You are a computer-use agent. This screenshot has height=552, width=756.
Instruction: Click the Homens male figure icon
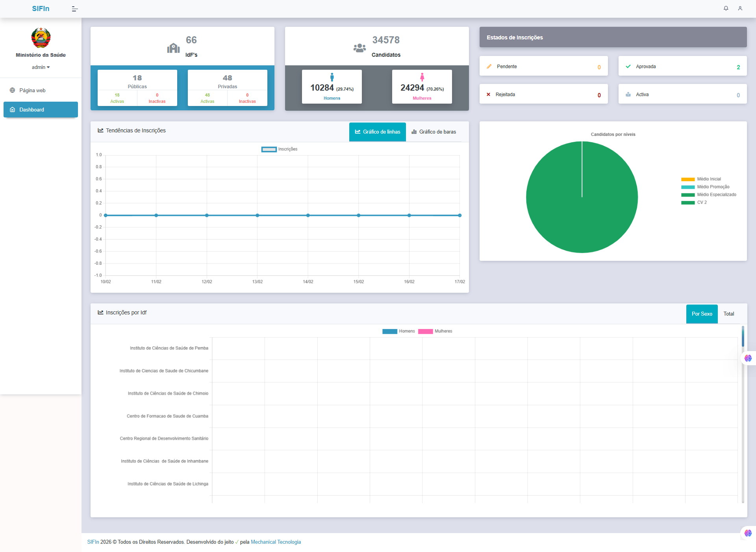[x=332, y=77]
